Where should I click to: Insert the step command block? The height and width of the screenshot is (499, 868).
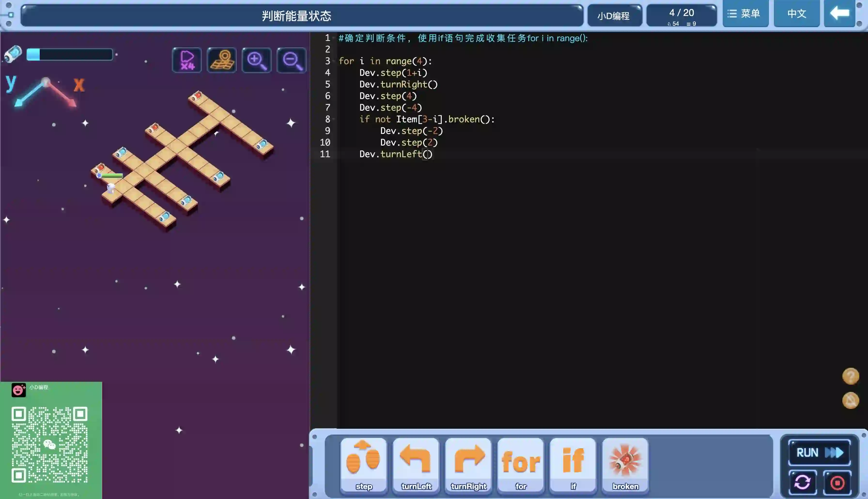point(364,465)
